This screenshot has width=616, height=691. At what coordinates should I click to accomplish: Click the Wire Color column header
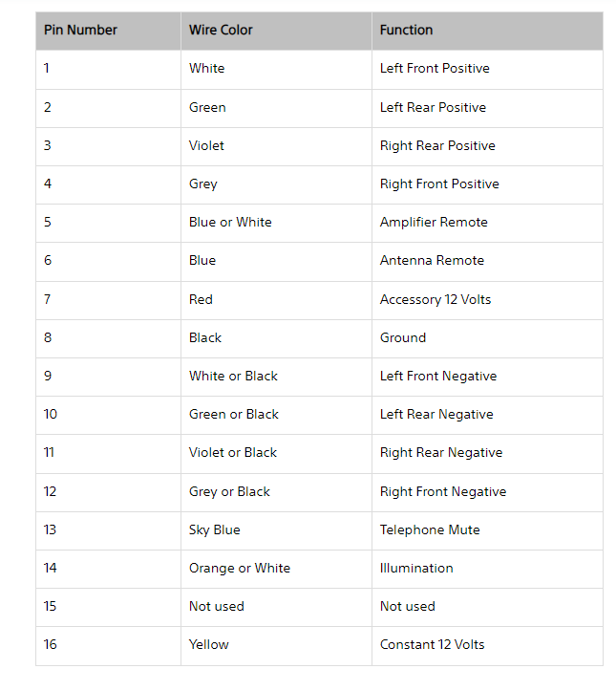point(276,31)
